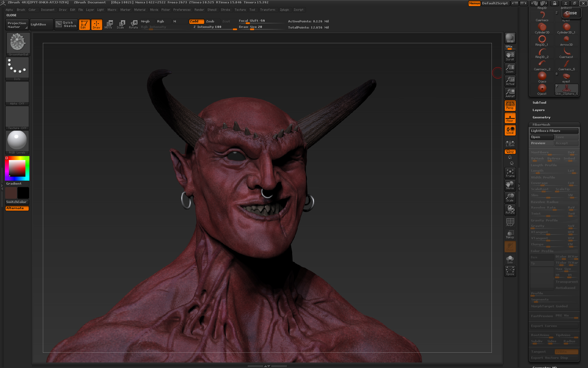The image size is (588, 368).
Task: Click the Xpose icon
Action: click(510, 271)
